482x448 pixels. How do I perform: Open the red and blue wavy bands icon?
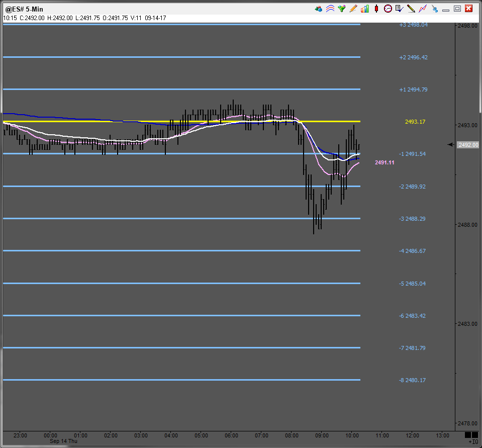click(330, 9)
